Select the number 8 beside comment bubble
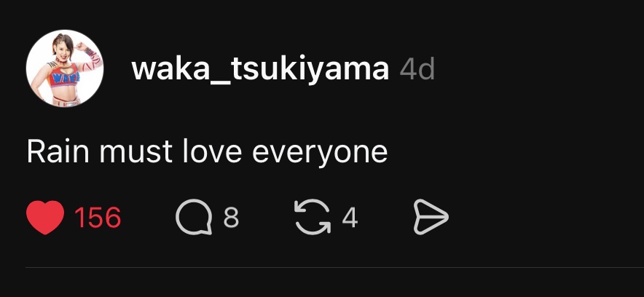The height and width of the screenshot is (297, 644). click(231, 218)
